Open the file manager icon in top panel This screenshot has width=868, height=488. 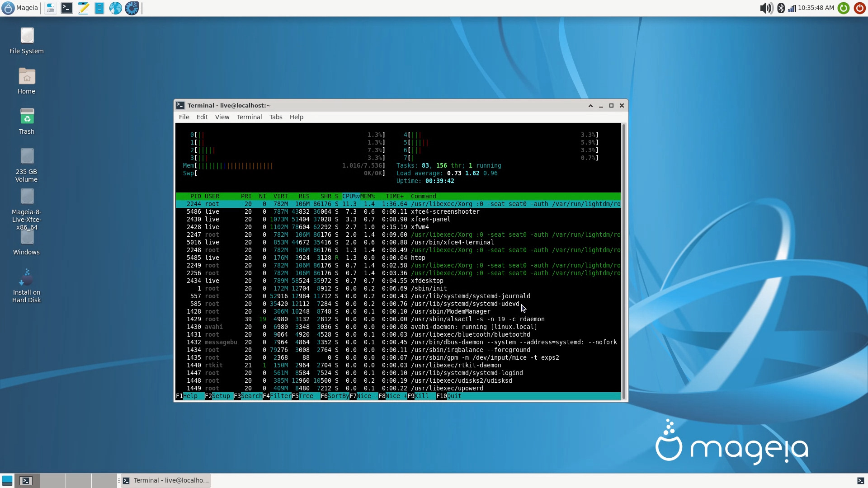click(99, 8)
